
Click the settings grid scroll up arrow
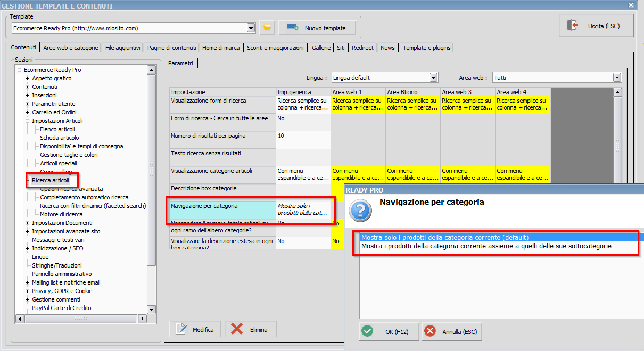[617, 93]
